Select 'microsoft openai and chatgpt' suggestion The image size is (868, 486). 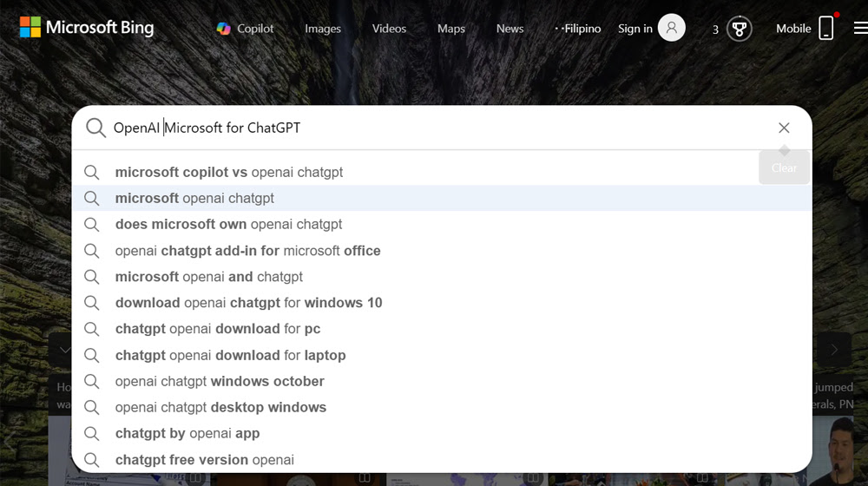point(442,277)
